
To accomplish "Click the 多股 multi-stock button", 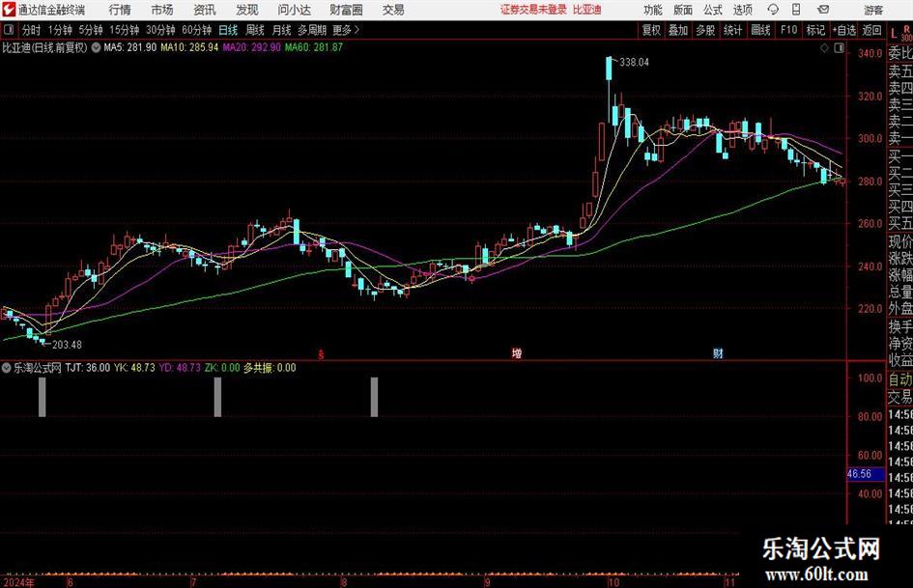I will (705, 30).
